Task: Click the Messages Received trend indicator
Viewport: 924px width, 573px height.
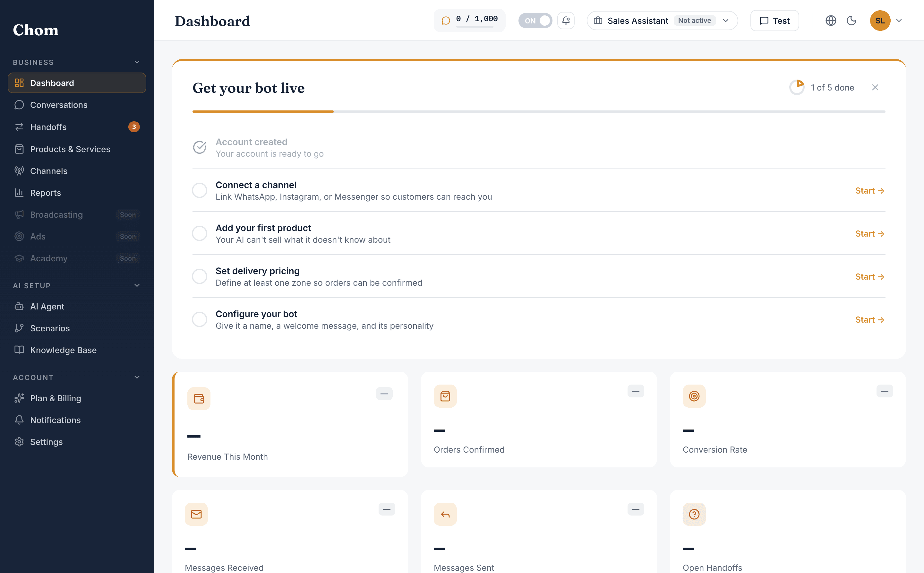Action: (387, 509)
